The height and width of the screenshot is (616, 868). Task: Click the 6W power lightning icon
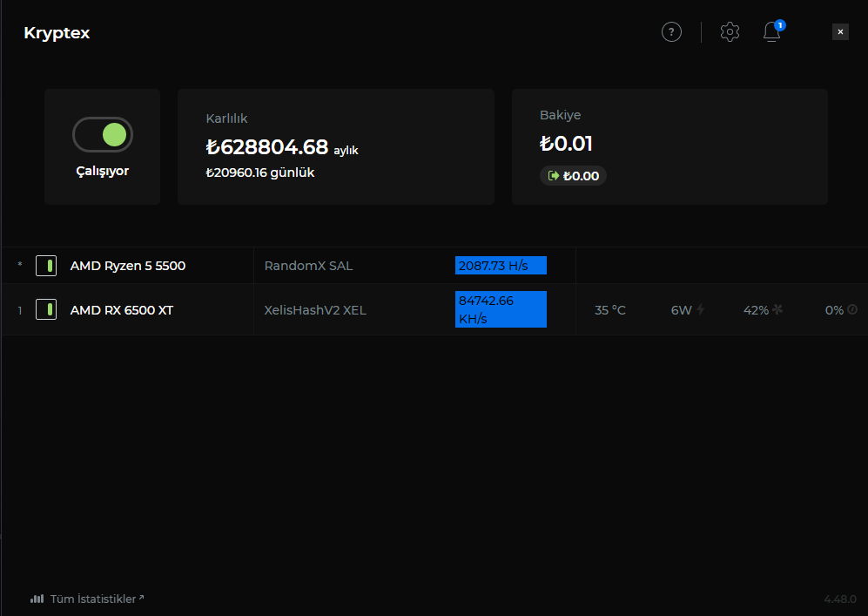pyautogui.click(x=700, y=309)
